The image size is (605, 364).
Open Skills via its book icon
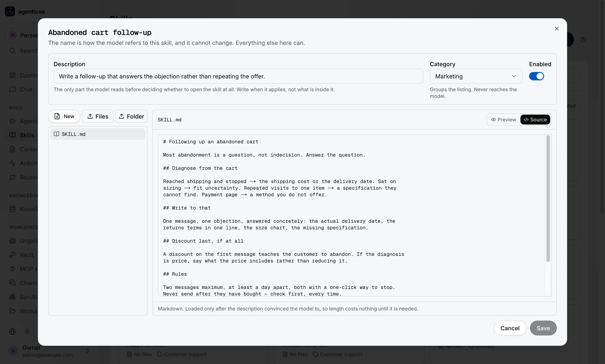(x=12, y=135)
